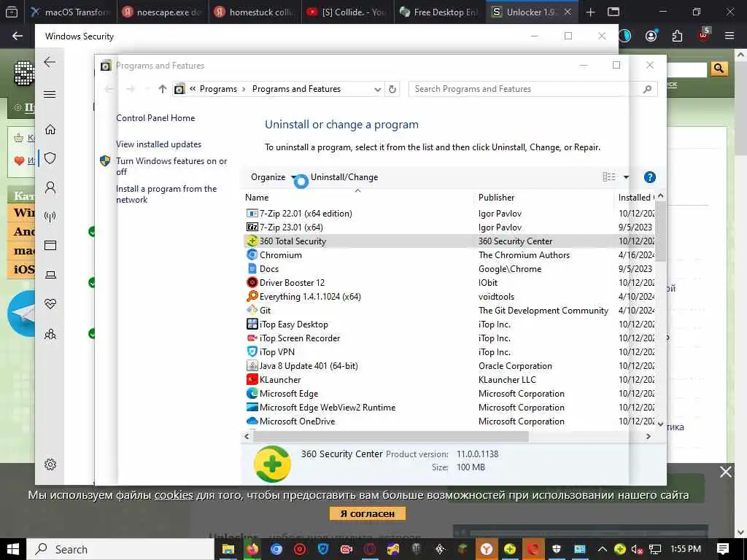Open Chromium from the taskbar
747x560 pixels.
click(276, 549)
